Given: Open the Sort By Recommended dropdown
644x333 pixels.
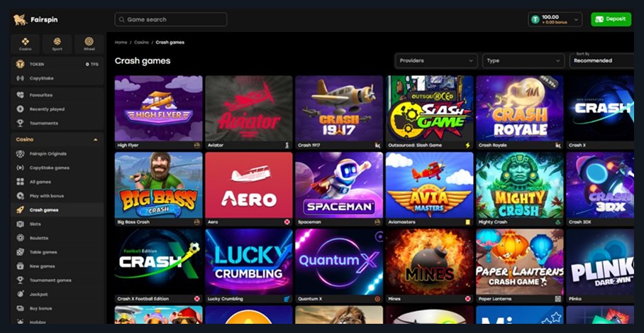Looking at the screenshot, I should (601, 60).
